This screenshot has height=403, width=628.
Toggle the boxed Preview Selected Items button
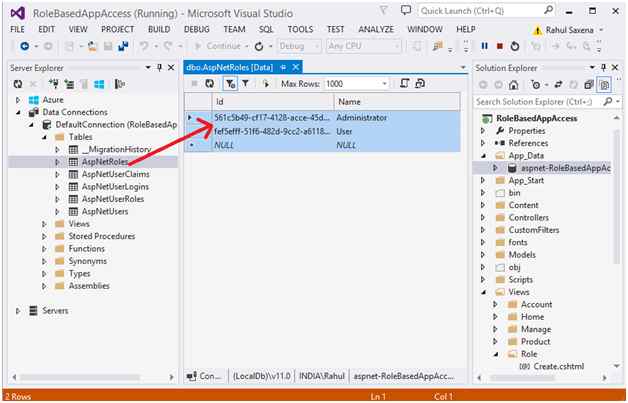(604, 85)
